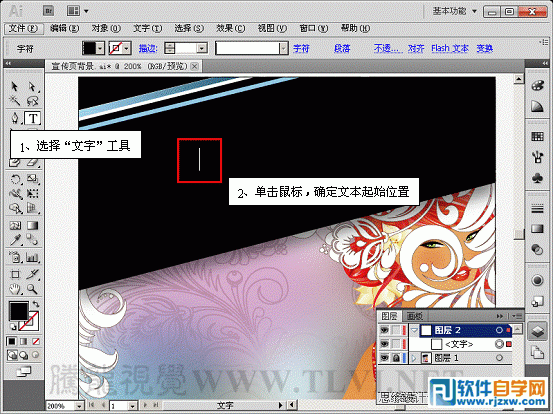The image size is (553, 414).
Task: Select the Lasso tool
Action: (x=32, y=102)
